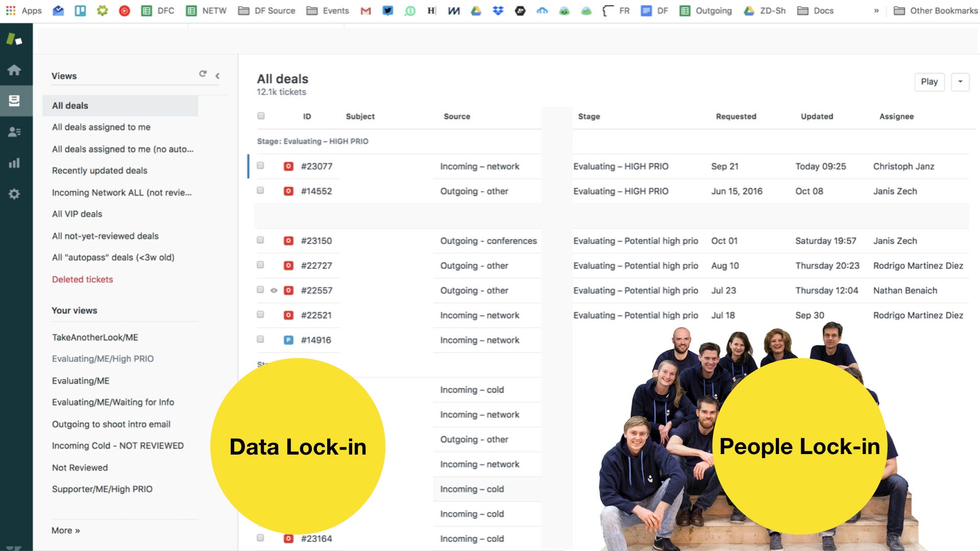The width and height of the screenshot is (980, 551).
Task: Open the Zendesk home icon in sidebar
Action: (14, 70)
